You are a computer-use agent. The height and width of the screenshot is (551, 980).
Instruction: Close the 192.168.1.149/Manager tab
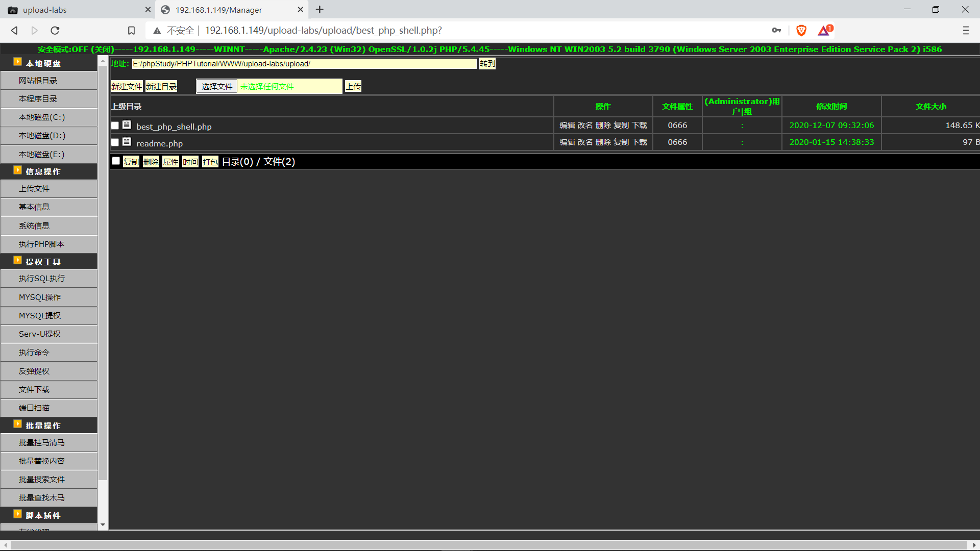pyautogui.click(x=301, y=10)
